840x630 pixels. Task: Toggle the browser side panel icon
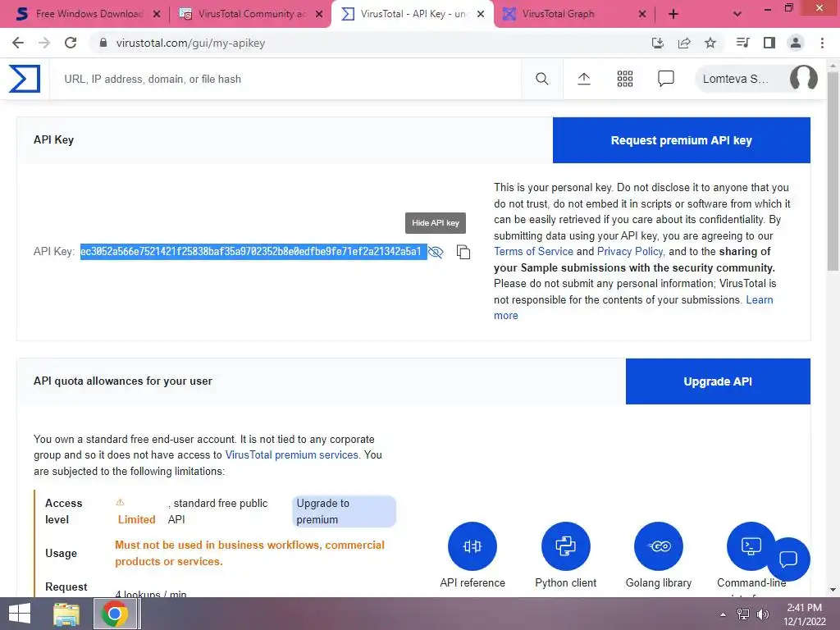769,43
